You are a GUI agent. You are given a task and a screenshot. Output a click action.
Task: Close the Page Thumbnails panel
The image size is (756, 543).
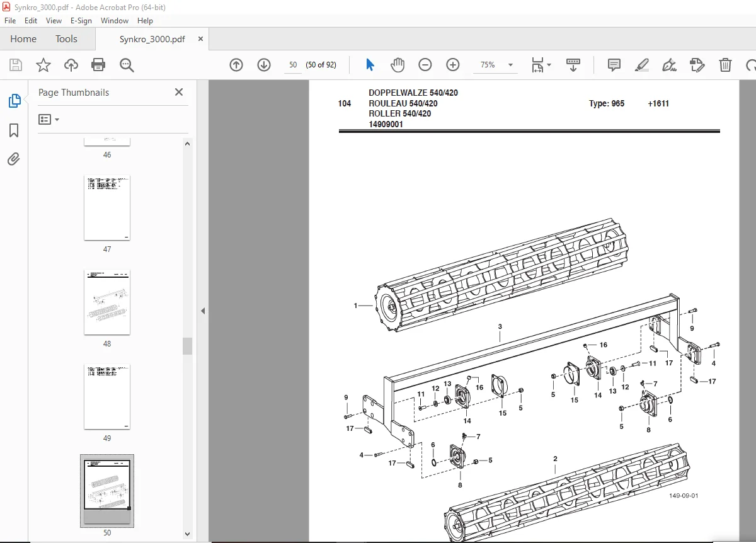[179, 92]
